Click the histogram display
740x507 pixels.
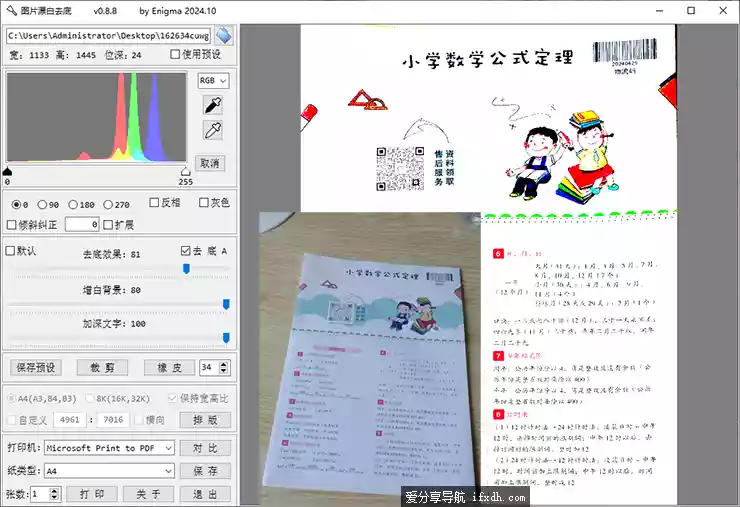pyautogui.click(x=97, y=117)
